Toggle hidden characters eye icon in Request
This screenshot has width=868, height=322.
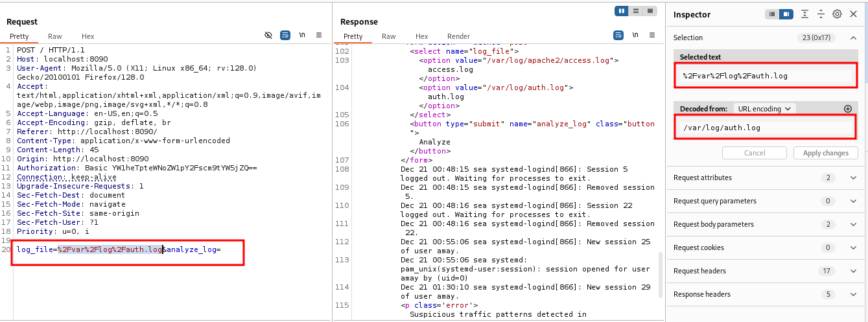[268, 36]
